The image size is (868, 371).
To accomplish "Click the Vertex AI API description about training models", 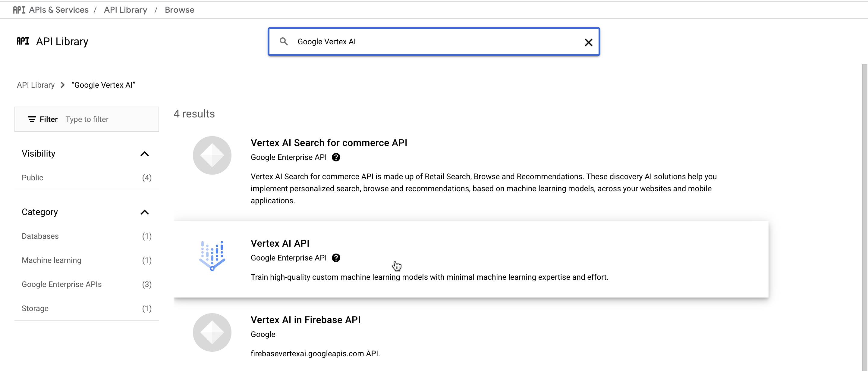I will pyautogui.click(x=429, y=277).
